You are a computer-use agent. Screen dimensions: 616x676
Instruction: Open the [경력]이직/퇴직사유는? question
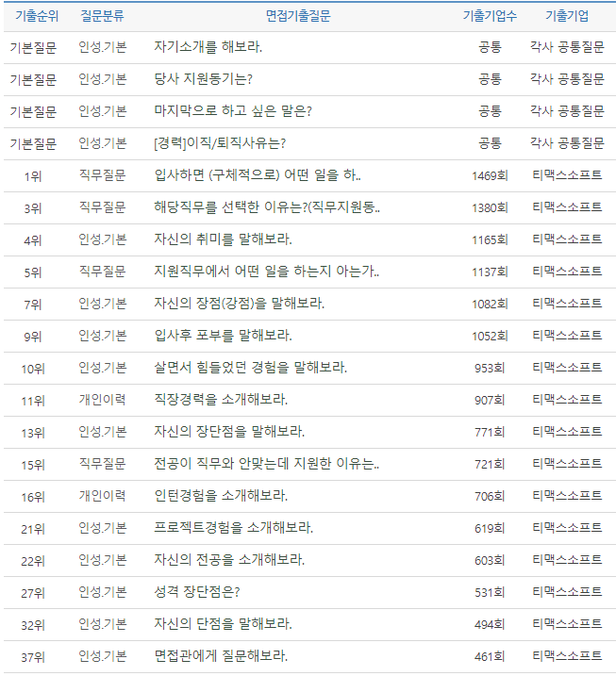(219, 143)
